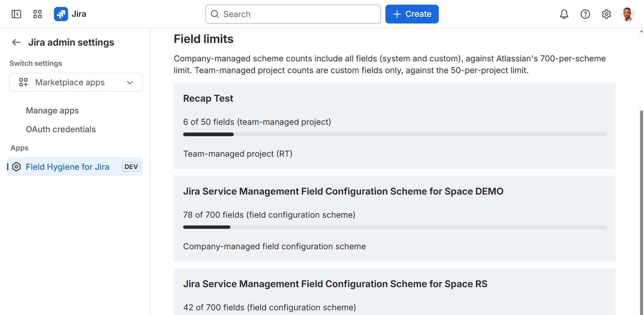Click the Create button
Image resolution: width=644 pixels, height=315 pixels.
(x=412, y=14)
